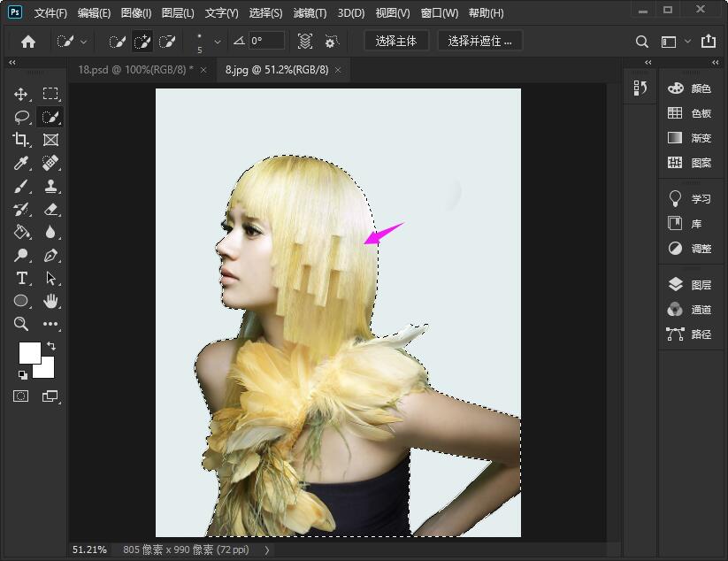
Task: Open the 图层 (Layers) panel
Action: click(x=690, y=285)
